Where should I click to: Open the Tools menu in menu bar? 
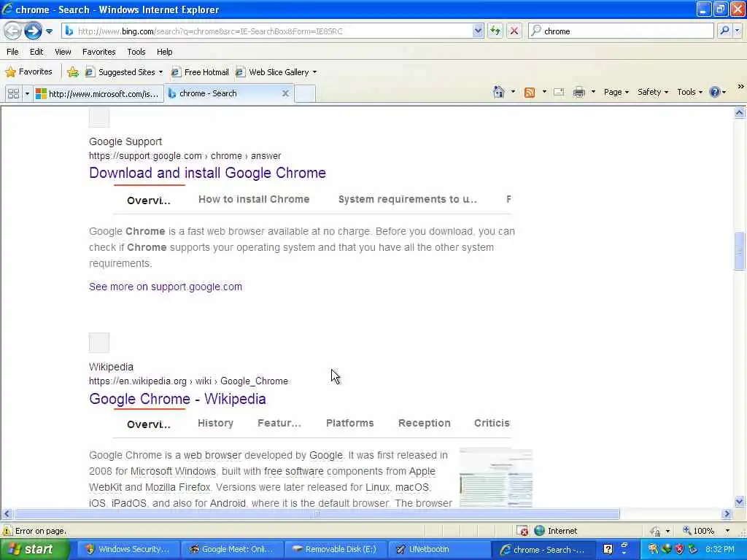click(x=136, y=52)
